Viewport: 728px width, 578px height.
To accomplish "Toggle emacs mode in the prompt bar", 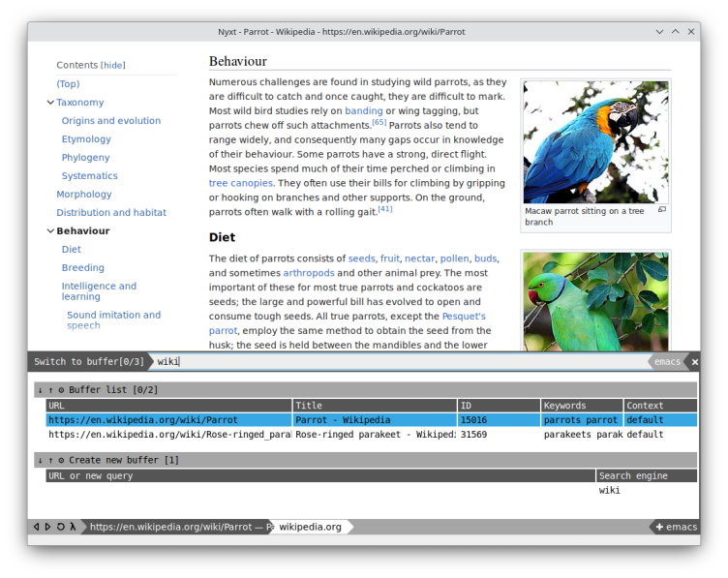I will tap(667, 362).
